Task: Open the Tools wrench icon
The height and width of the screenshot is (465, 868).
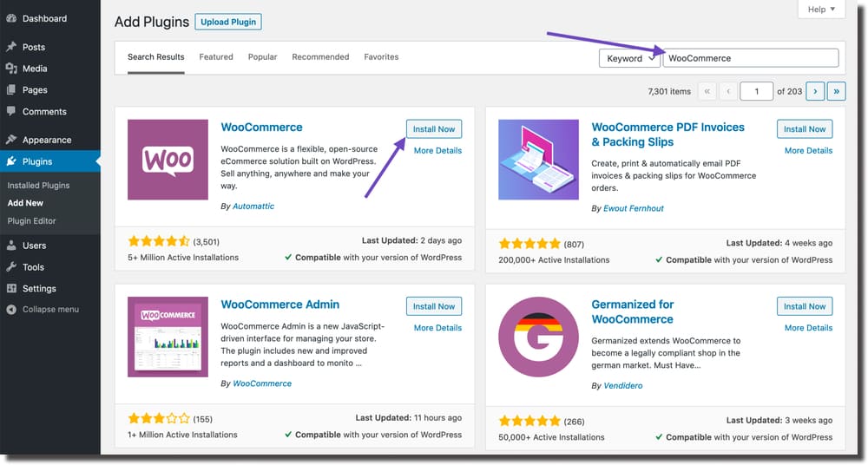Action: (x=11, y=267)
